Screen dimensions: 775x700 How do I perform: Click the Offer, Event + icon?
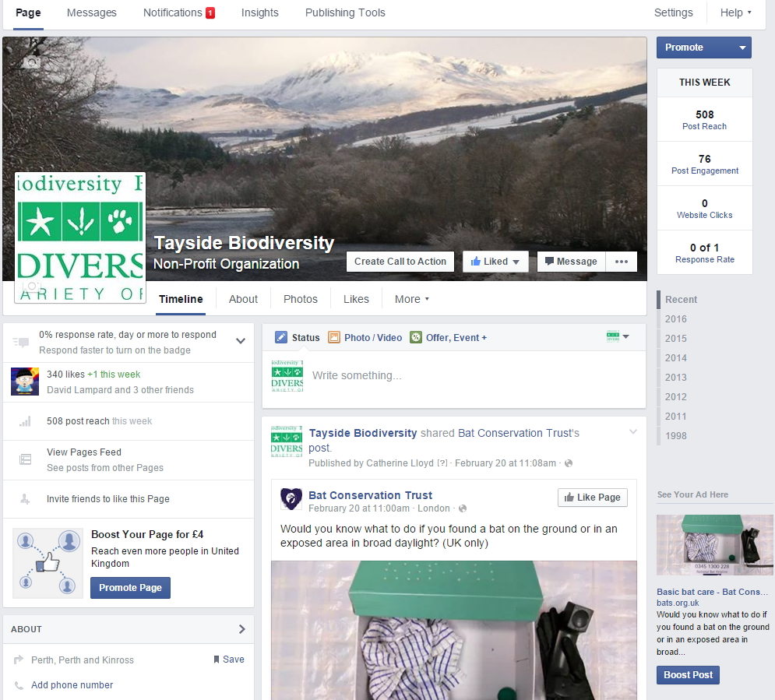(416, 337)
